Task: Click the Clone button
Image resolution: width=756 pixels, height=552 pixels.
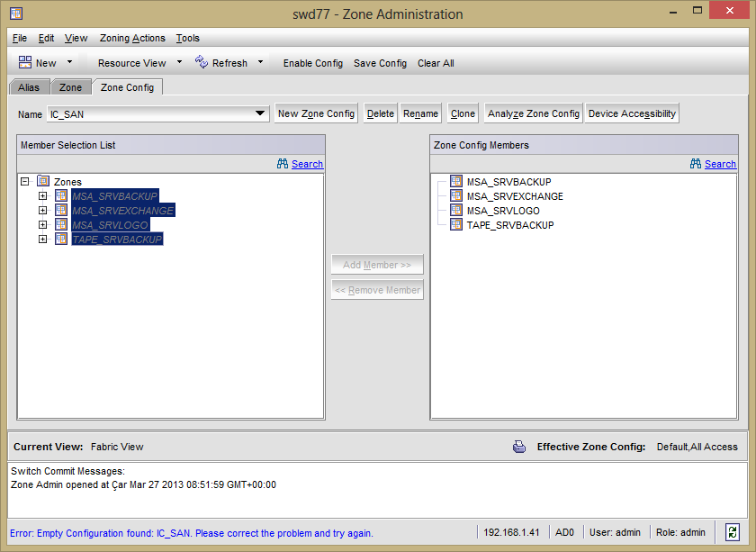Action: [463, 113]
